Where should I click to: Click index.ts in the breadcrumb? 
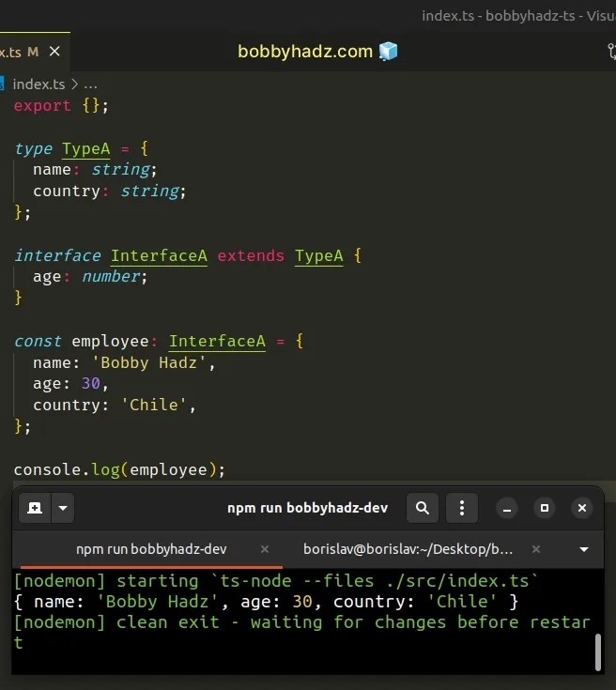38,84
